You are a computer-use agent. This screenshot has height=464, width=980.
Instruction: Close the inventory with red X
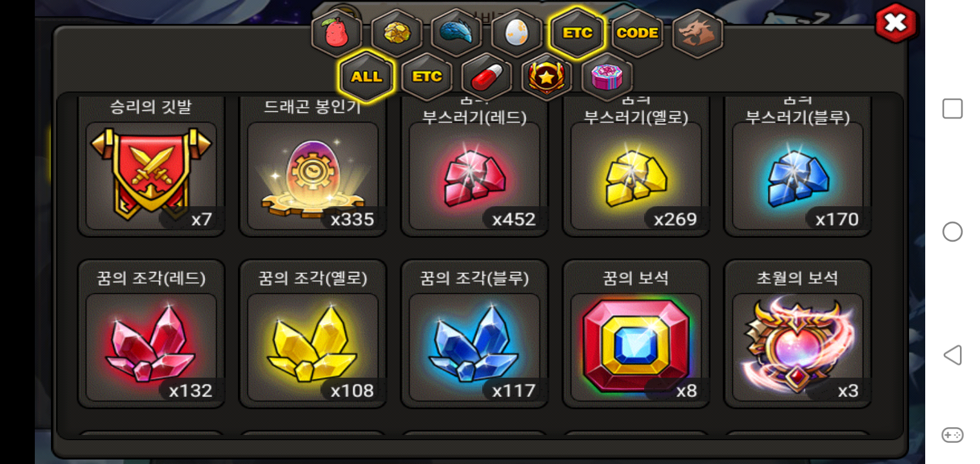pyautogui.click(x=896, y=23)
